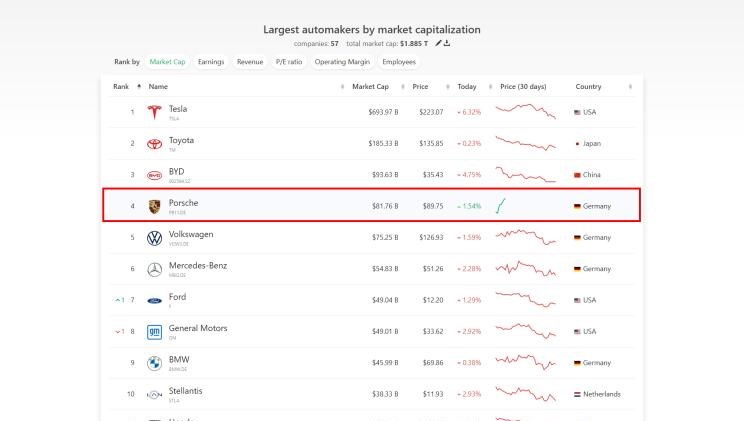This screenshot has width=744, height=421.
Task: Click the Germany flag in Mercedes-Benz row
Action: click(577, 269)
